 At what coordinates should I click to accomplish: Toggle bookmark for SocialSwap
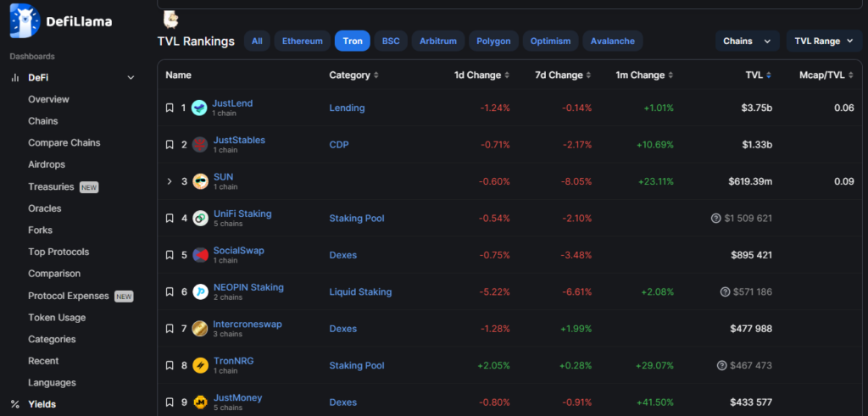pos(170,255)
